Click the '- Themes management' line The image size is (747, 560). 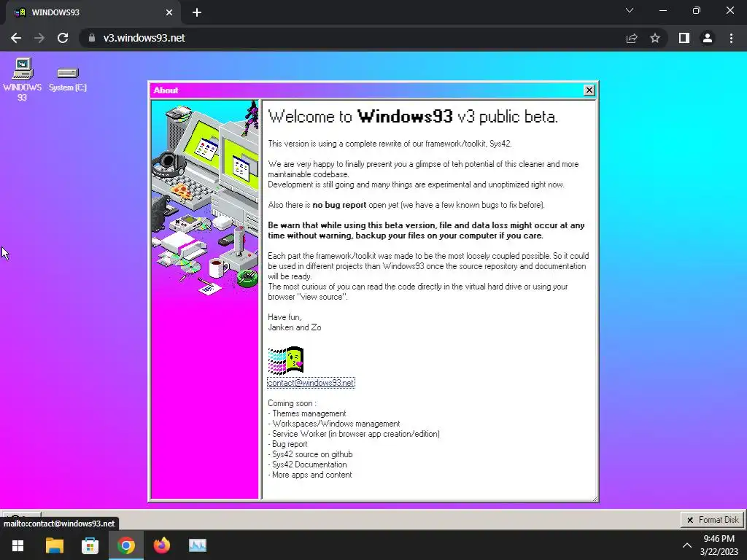pyautogui.click(x=307, y=414)
